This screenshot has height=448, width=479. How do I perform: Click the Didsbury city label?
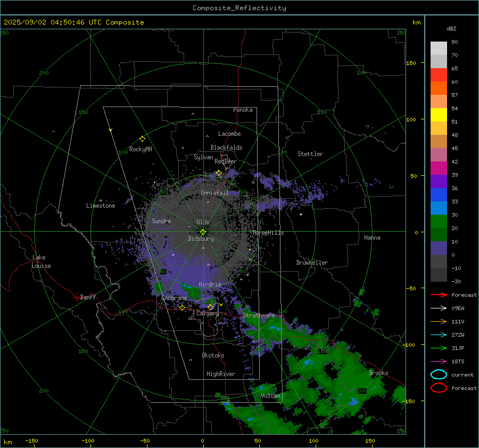pos(201,239)
